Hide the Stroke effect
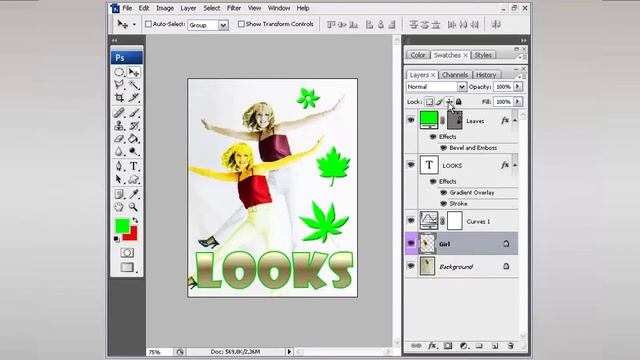The width and height of the screenshot is (640, 360). (443, 203)
